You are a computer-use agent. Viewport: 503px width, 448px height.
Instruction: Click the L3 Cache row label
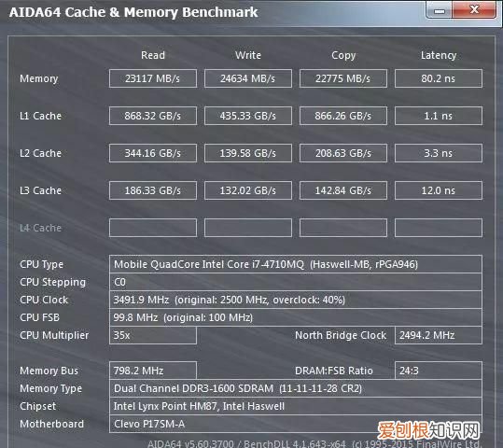[x=40, y=190]
